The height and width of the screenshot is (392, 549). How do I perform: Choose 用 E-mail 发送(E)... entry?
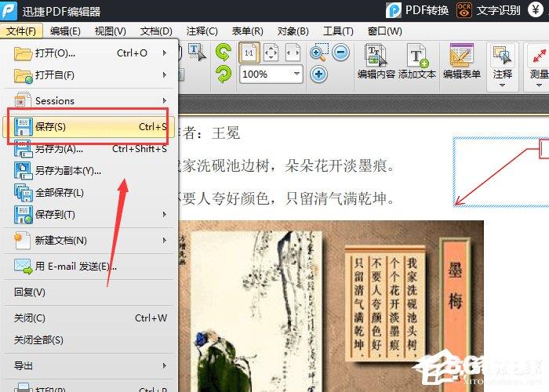(89, 267)
